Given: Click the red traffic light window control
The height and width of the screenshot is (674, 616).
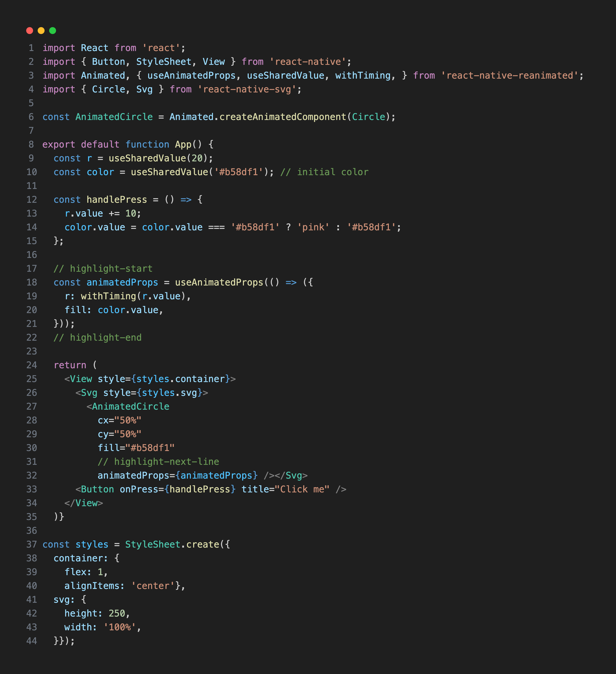Looking at the screenshot, I should click(30, 30).
